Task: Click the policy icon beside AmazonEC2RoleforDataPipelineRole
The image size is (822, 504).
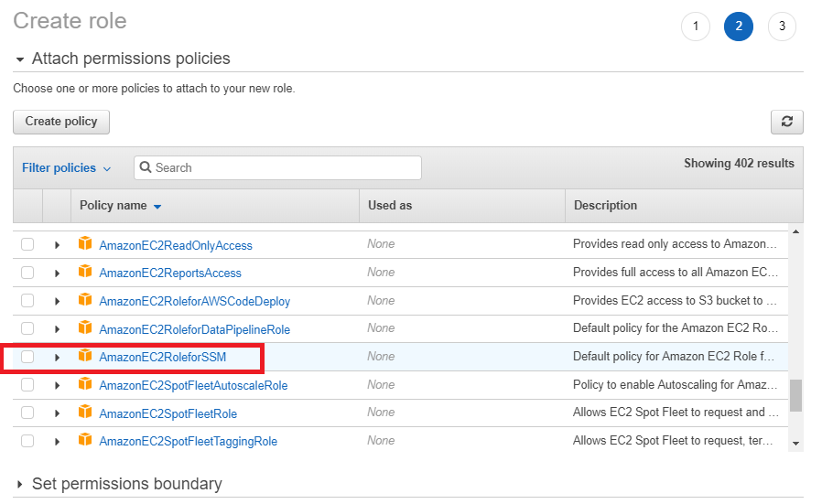Action: [x=85, y=328]
